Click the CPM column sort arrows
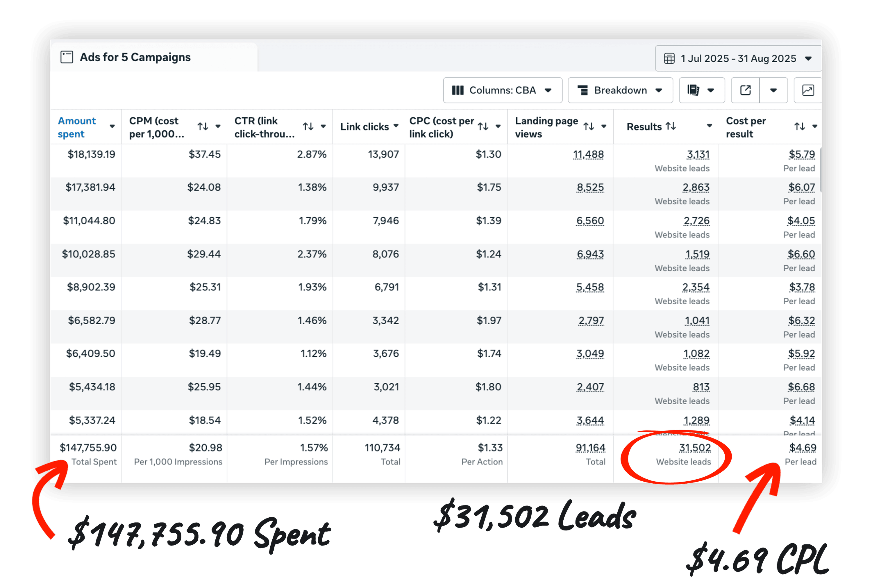The width and height of the screenshot is (872, 588). pos(203,126)
